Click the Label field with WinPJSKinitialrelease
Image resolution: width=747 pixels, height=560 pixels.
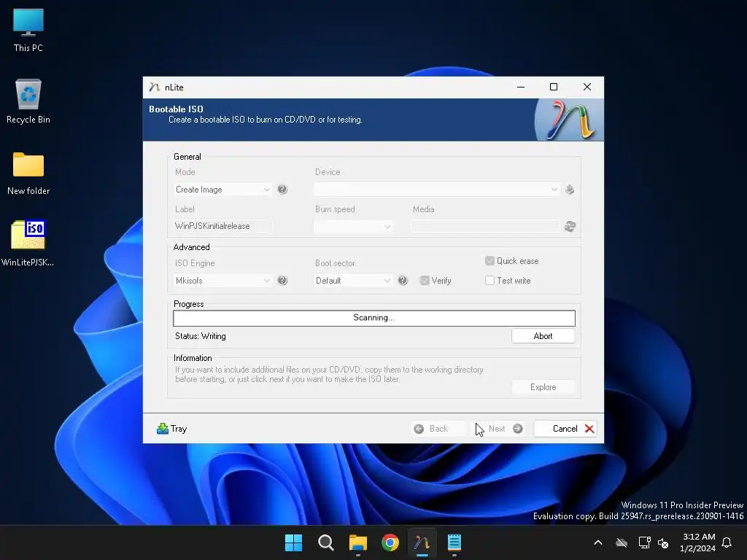222,226
